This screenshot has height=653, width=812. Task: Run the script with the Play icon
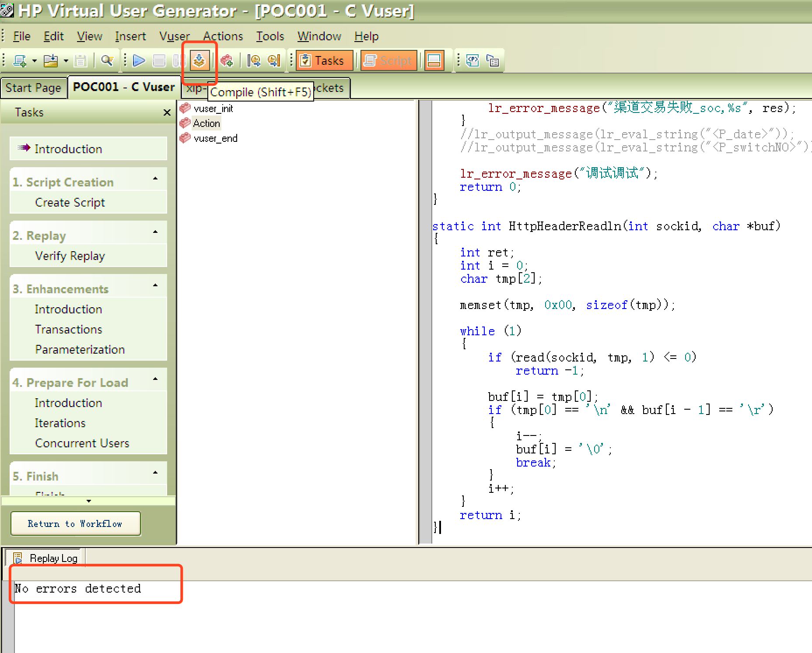click(x=139, y=60)
